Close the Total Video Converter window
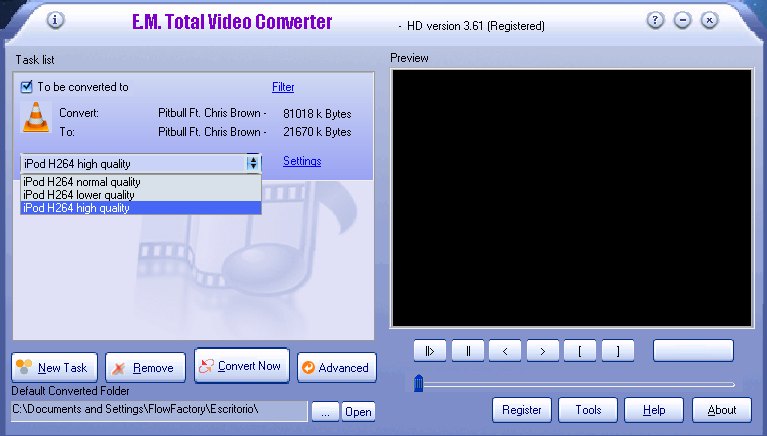Viewport: 767px width, 436px height. click(709, 20)
